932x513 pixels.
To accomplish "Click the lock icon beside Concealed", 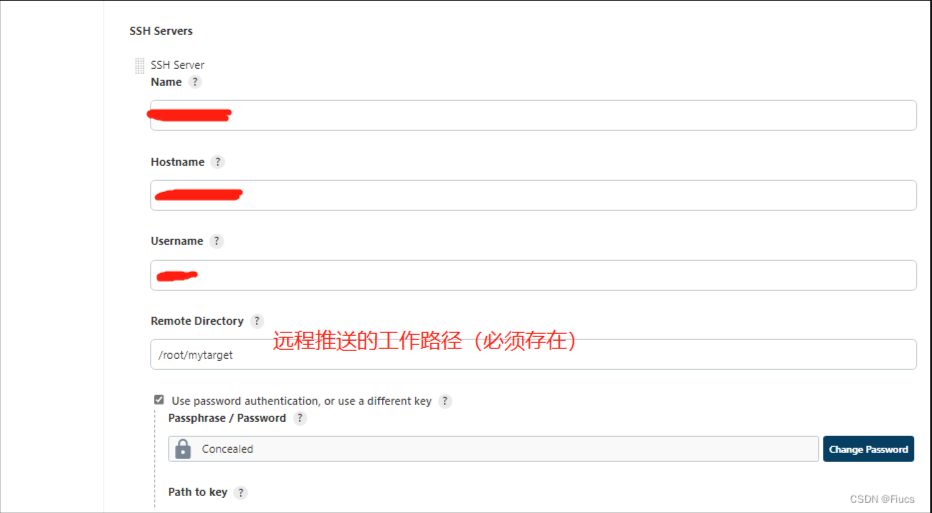I will tap(183, 449).
